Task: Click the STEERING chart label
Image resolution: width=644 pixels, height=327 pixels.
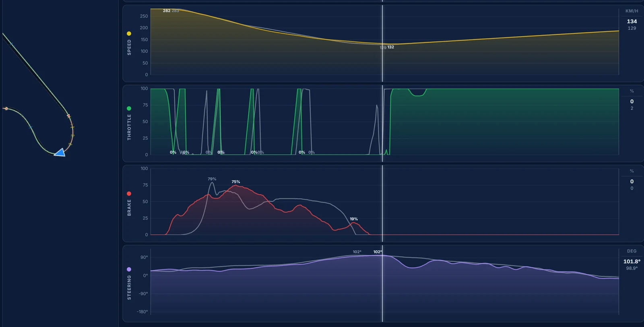Action: [x=129, y=287]
